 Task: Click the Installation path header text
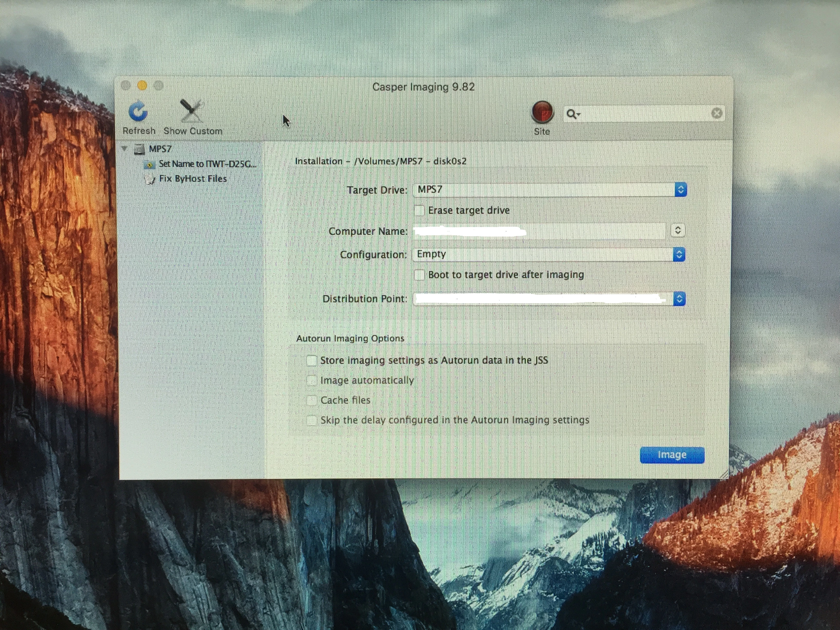(x=381, y=161)
